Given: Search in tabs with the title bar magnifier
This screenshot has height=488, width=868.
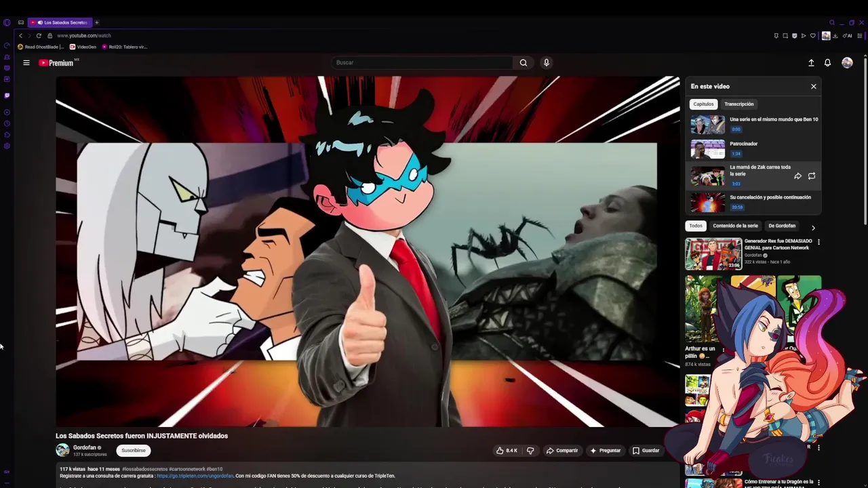Looking at the screenshot, I should [x=832, y=22].
